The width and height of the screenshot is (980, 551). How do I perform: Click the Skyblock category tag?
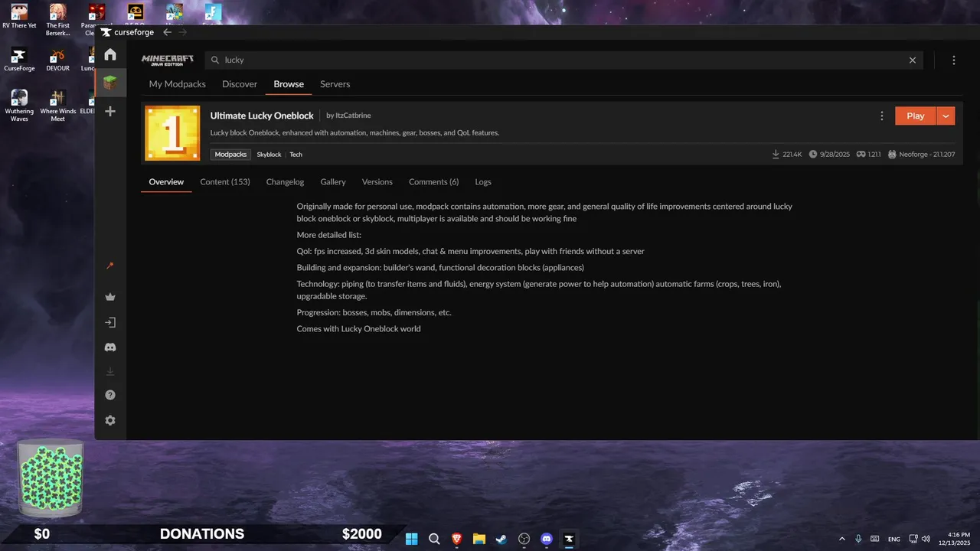pyautogui.click(x=269, y=155)
